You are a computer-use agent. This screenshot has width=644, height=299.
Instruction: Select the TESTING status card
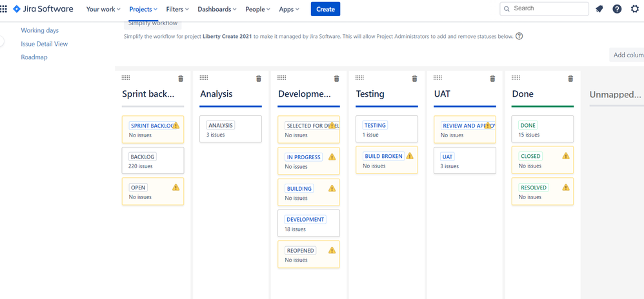[387, 129]
